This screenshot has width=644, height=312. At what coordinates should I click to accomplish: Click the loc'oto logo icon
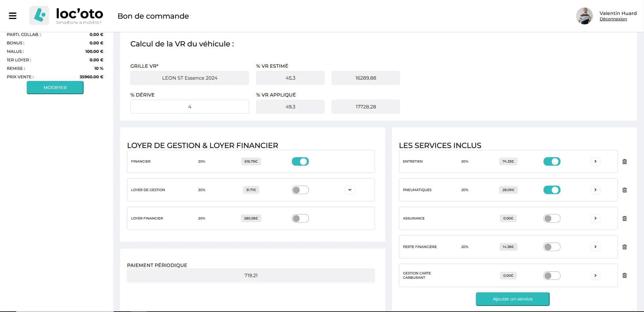coord(39,16)
